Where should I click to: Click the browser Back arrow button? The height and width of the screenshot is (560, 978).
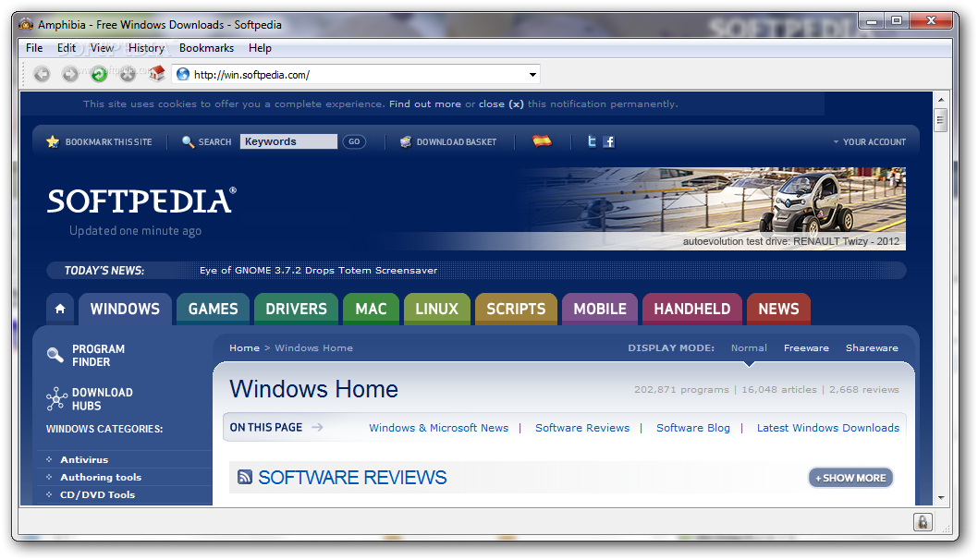[x=42, y=74]
